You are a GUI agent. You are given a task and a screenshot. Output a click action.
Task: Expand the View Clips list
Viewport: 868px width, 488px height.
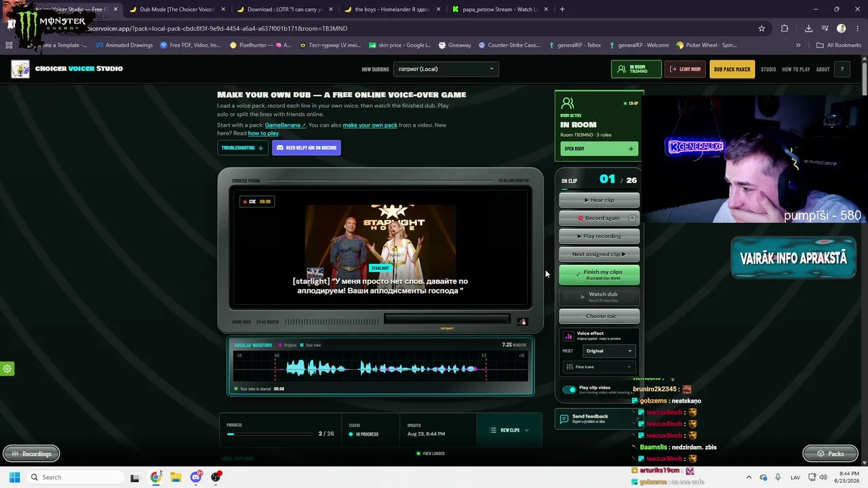coord(509,430)
